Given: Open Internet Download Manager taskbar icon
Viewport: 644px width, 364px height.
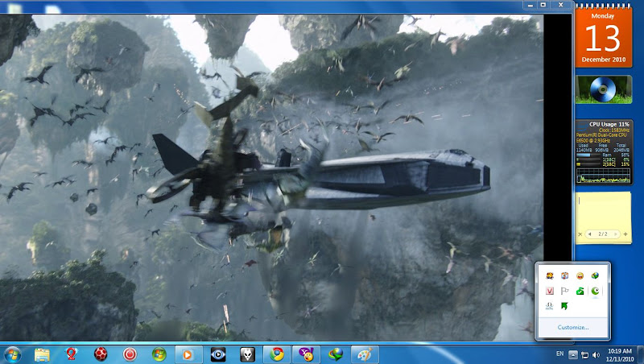Looking at the screenshot, I should pos(335,354).
